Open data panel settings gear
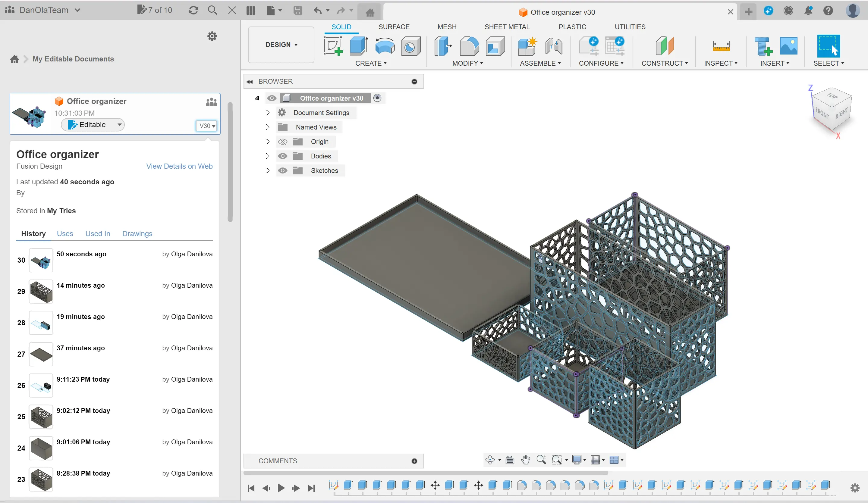Viewport: 868px width, 503px height. pos(212,36)
